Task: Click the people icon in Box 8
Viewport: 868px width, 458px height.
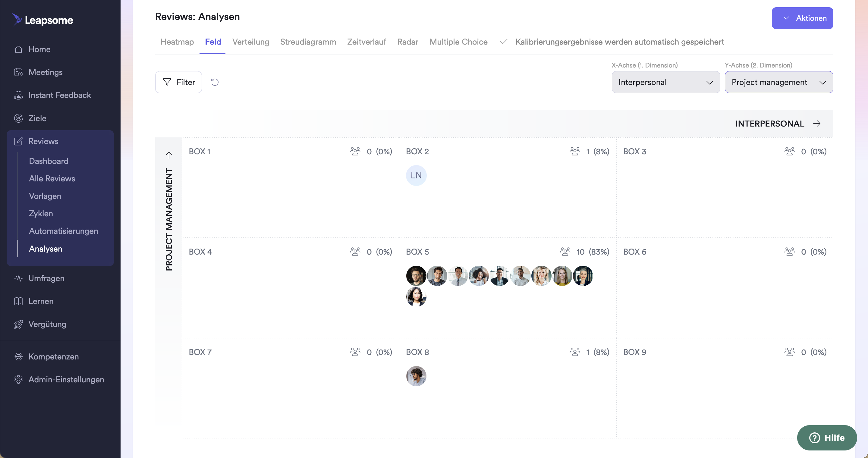Action: [x=575, y=352]
